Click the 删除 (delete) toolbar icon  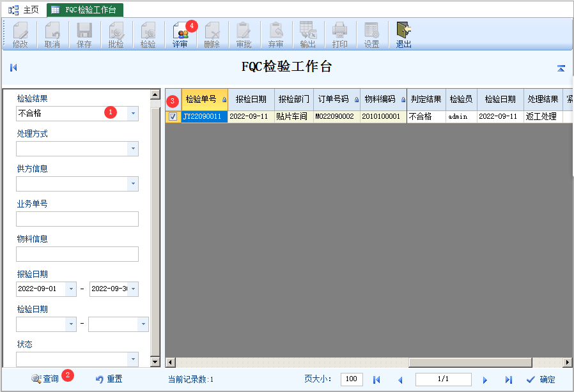pos(212,34)
